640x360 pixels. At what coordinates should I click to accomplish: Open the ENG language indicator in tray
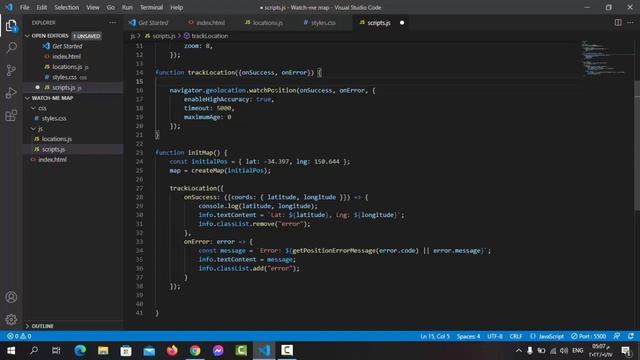click(x=578, y=351)
